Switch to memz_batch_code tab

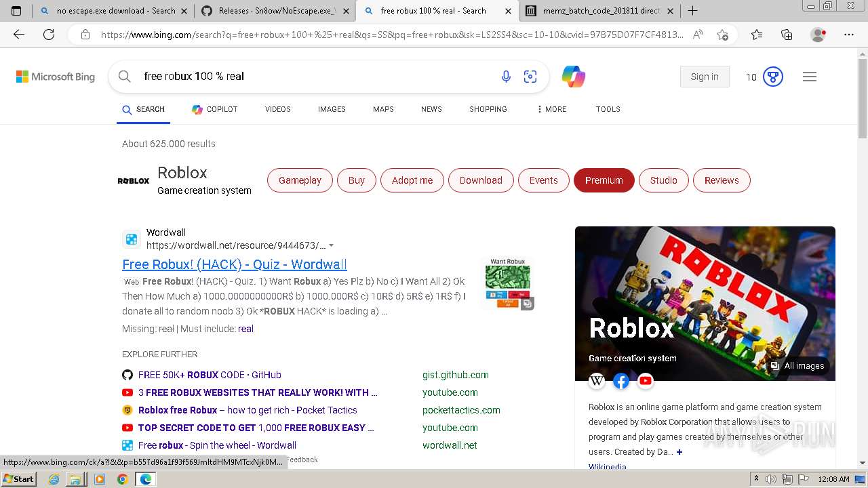pyautogui.click(x=599, y=11)
